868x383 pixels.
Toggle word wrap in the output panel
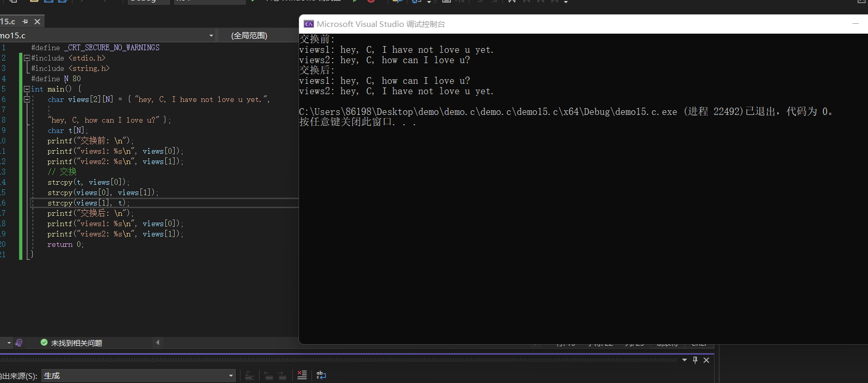(x=321, y=375)
